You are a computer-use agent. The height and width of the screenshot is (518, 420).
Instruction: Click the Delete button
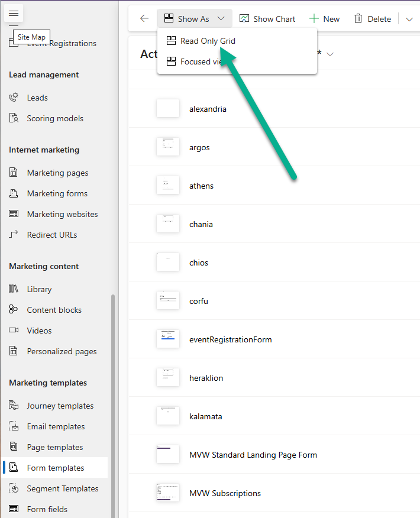[372, 19]
